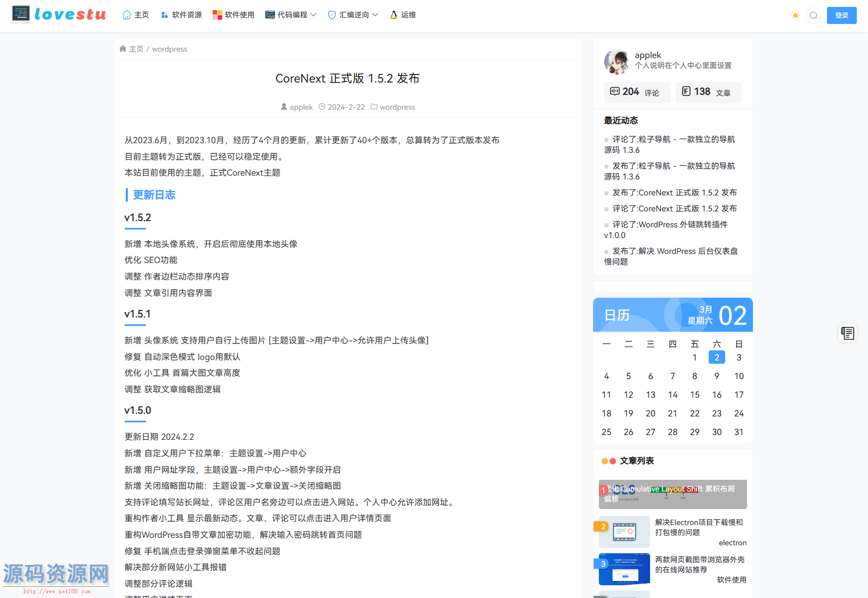Open 评论了:WordPress 外链跳转插件 v1.0.0
Image resolution: width=868 pixels, height=598 pixels.
click(667, 230)
